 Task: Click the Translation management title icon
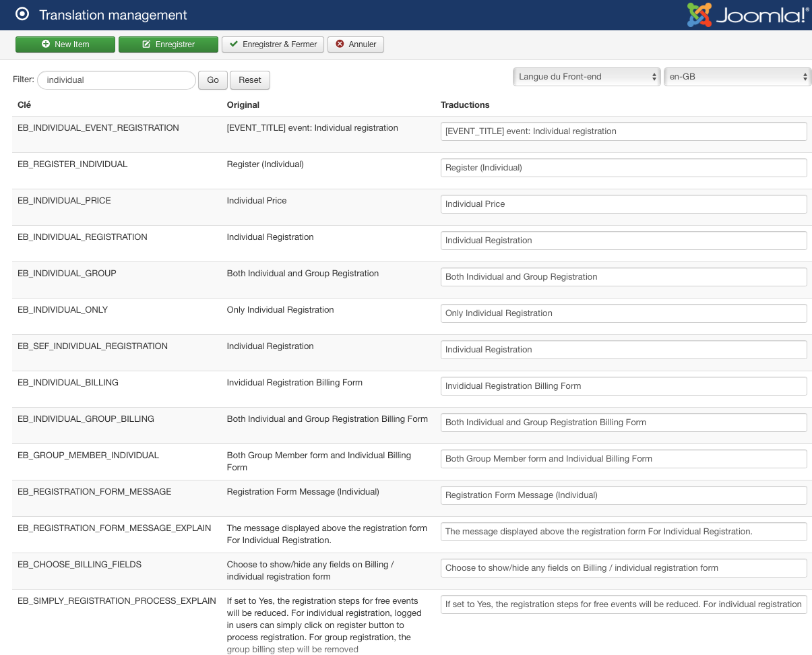22,14
